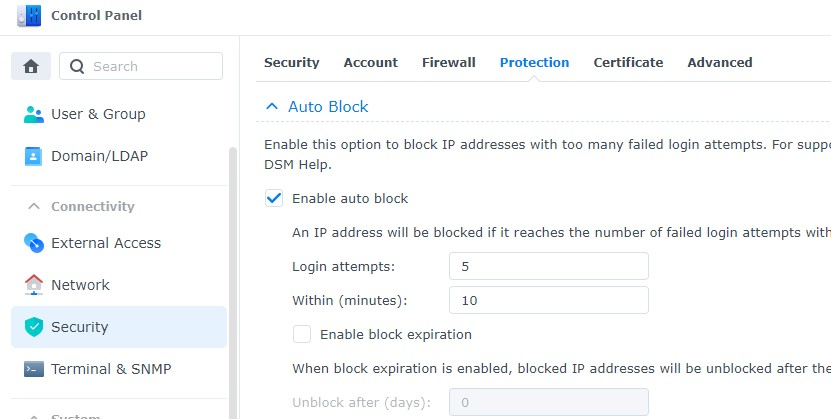The height and width of the screenshot is (419, 831).
Task: Select External Access icon in sidebar
Action: (34, 243)
